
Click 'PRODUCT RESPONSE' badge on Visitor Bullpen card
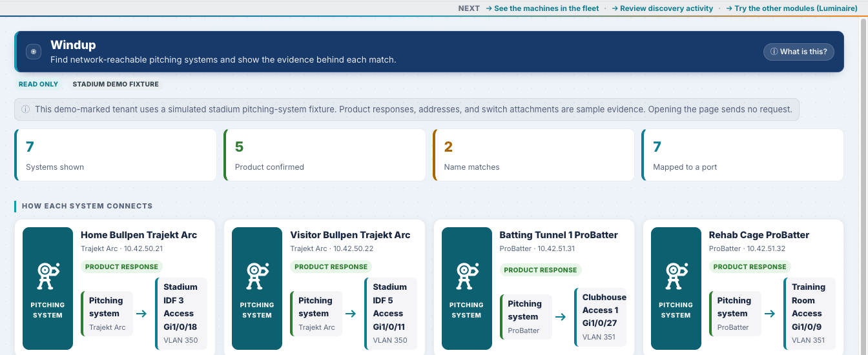[331, 267]
